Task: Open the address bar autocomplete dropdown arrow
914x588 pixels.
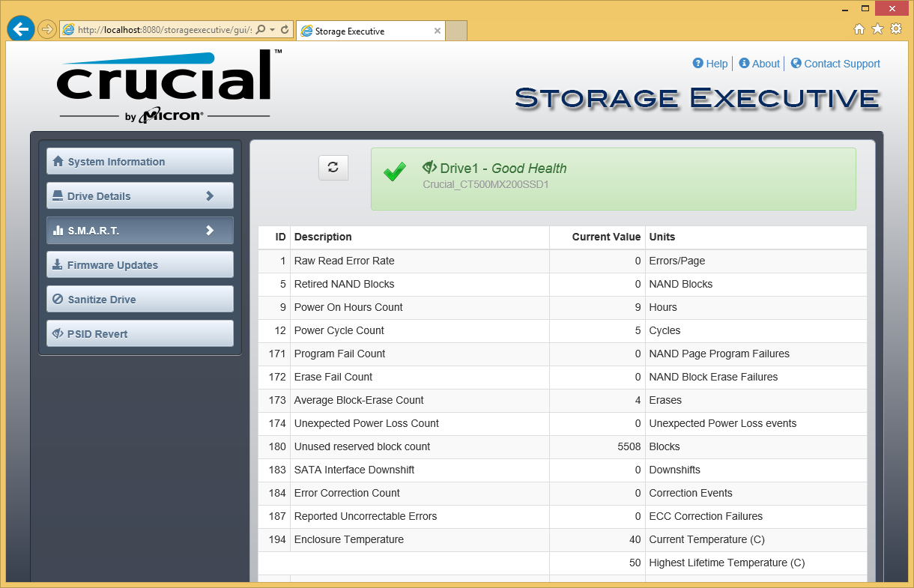Action: pos(272,30)
